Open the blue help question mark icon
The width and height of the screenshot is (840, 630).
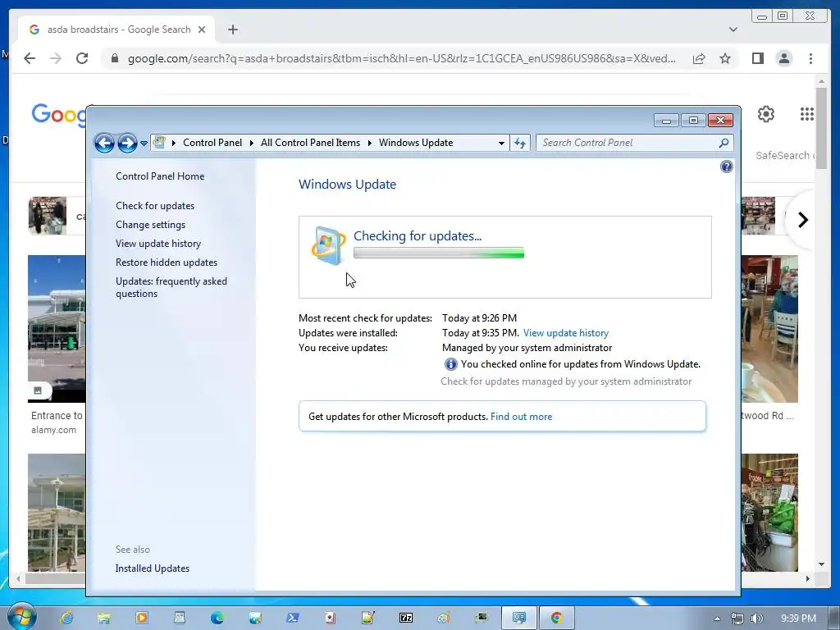(727, 167)
